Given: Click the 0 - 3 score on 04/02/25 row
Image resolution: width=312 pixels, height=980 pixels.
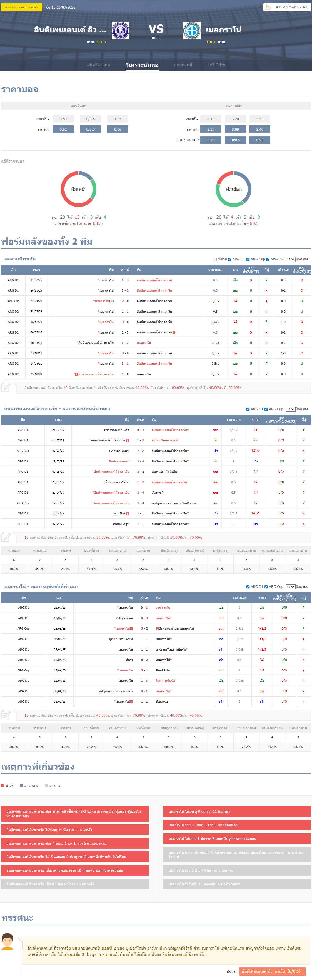Looking at the screenshot, I should point(125,280).
